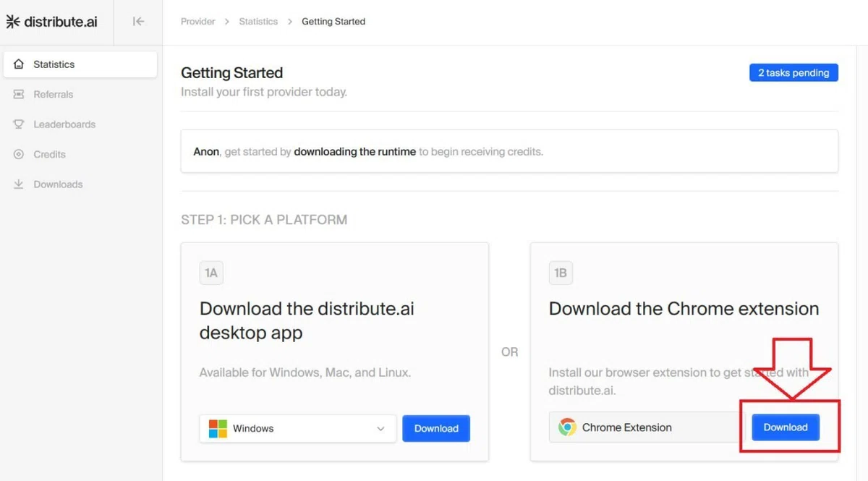This screenshot has width=868, height=481.
Task: Click the Download the Chrome extension title
Action: pos(684,309)
